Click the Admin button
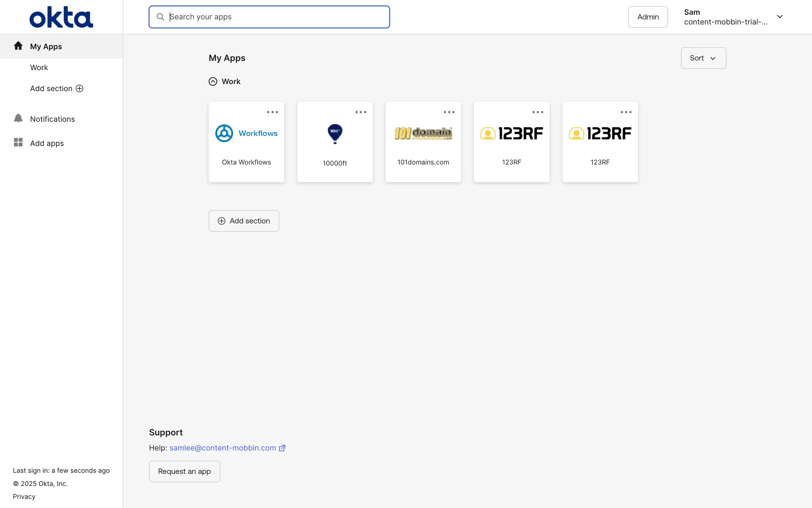This screenshot has height=508, width=812. pos(647,17)
